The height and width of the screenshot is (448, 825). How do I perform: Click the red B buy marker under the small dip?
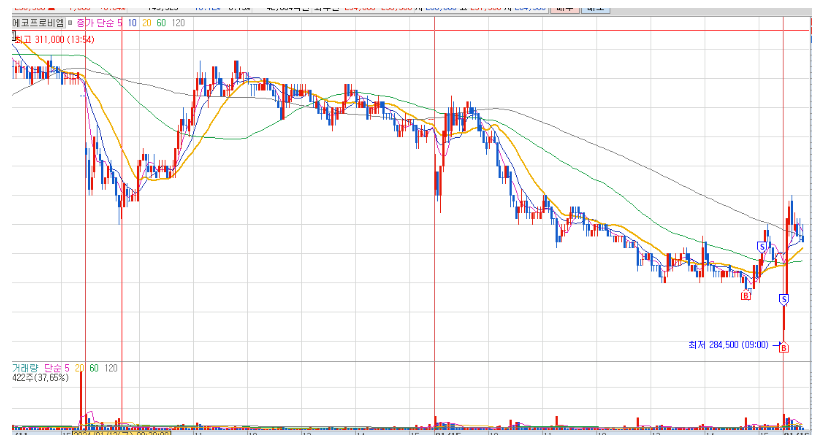[746, 296]
